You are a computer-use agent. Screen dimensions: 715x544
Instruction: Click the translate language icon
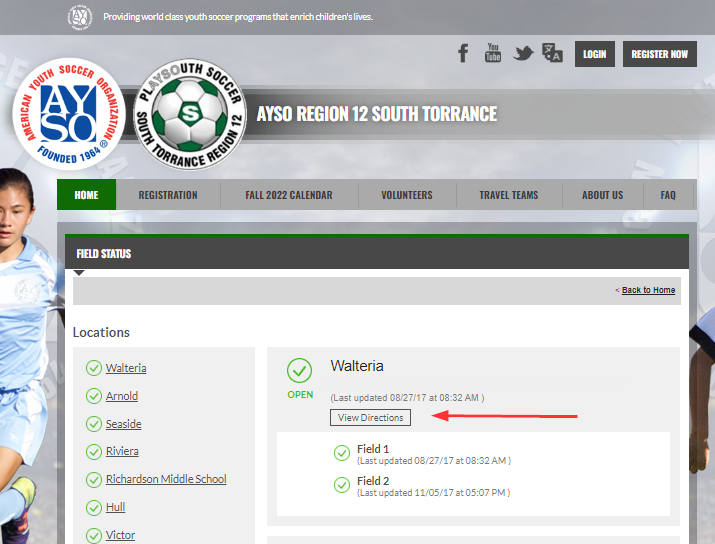tap(552, 53)
